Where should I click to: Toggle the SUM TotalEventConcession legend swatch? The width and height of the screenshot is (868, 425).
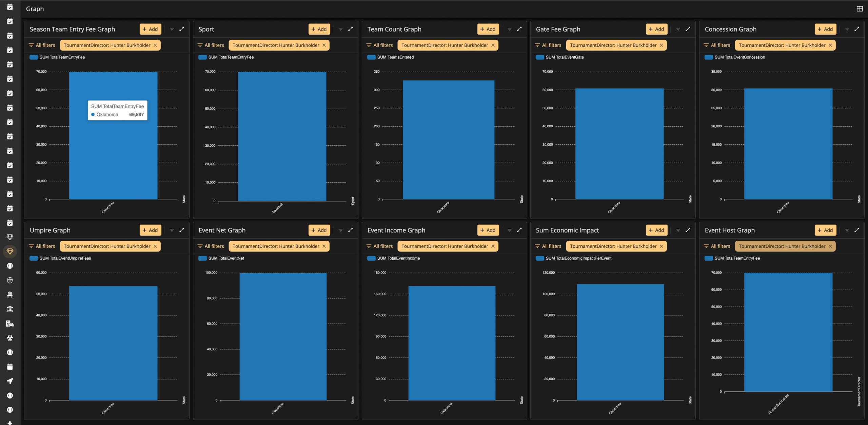pos(709,57)
